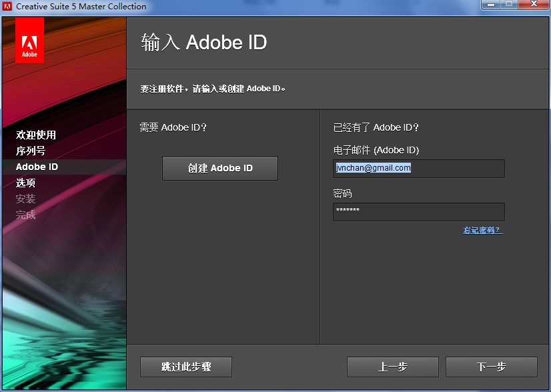
Task: Click the Adobe logo in sidebar
Action: pos(29,41)
